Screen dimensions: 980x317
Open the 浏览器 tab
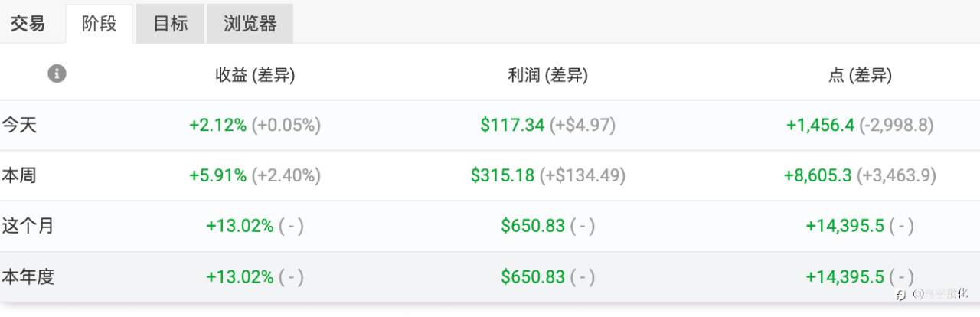tap(250, 24)
